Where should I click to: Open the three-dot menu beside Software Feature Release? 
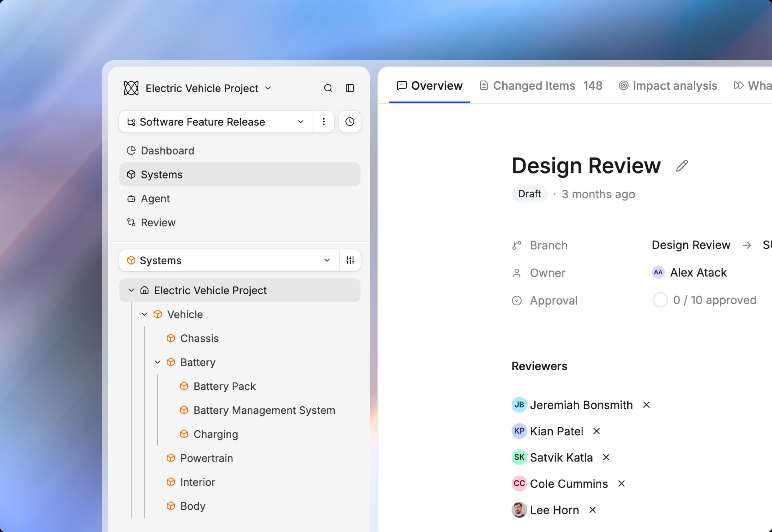click(324, 122)
